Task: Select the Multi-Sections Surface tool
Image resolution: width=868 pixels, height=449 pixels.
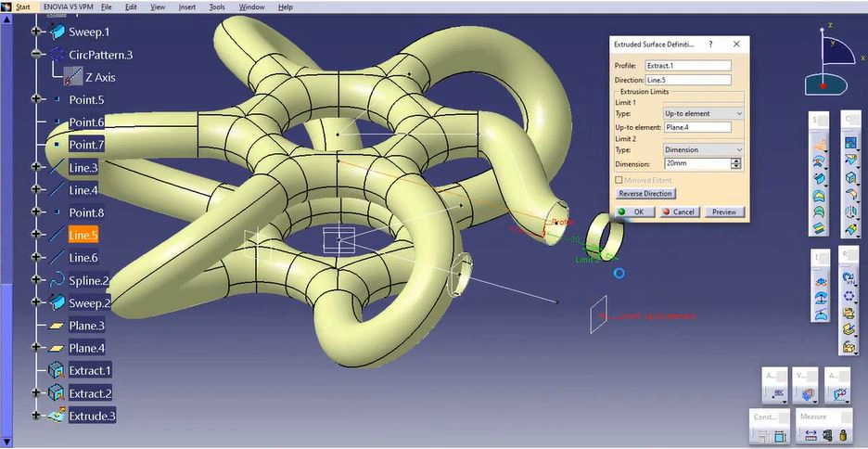Action: 819,211
